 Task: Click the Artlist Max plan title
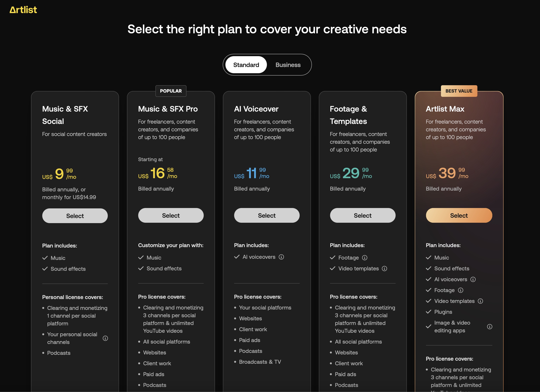445,109
